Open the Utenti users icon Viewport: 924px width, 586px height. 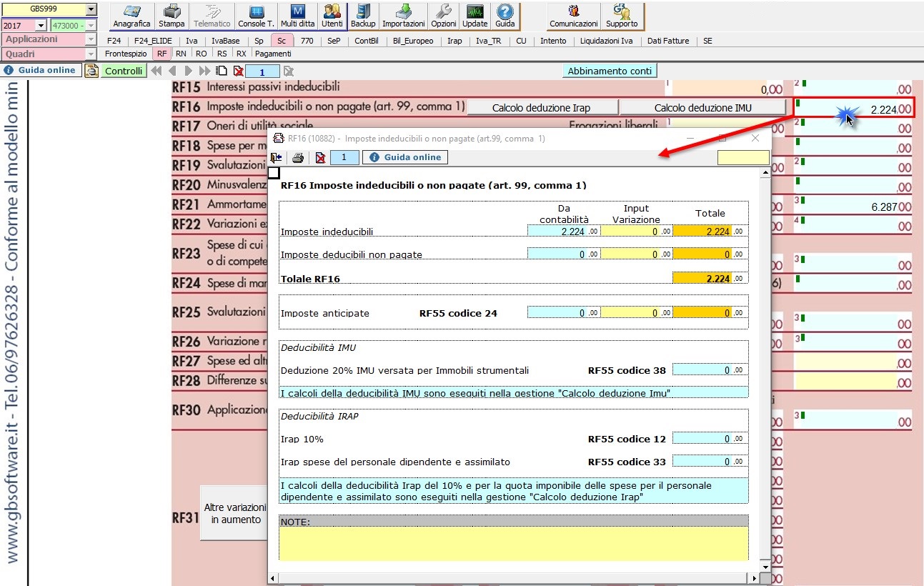tap(332, 16)
